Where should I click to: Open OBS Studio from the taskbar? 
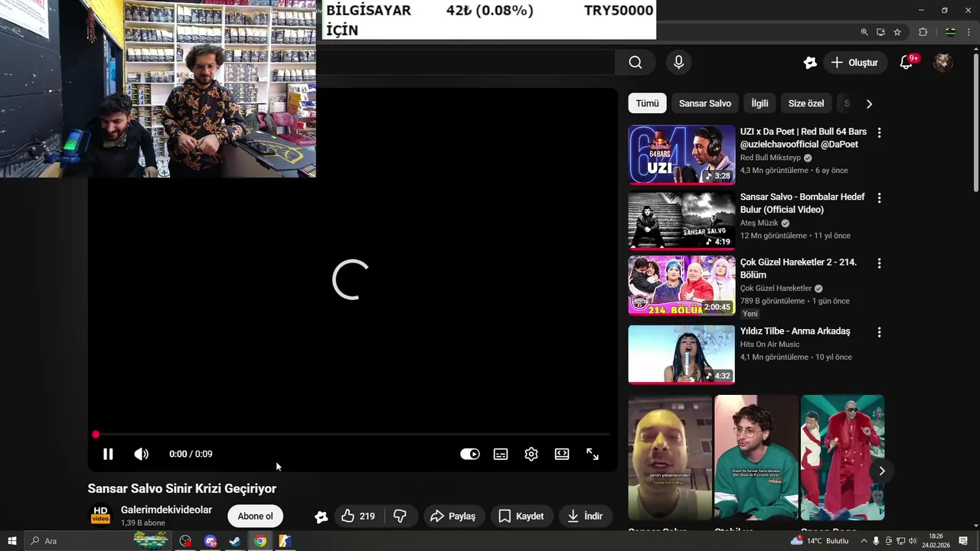pyautogui.click(x=185, y=541)
